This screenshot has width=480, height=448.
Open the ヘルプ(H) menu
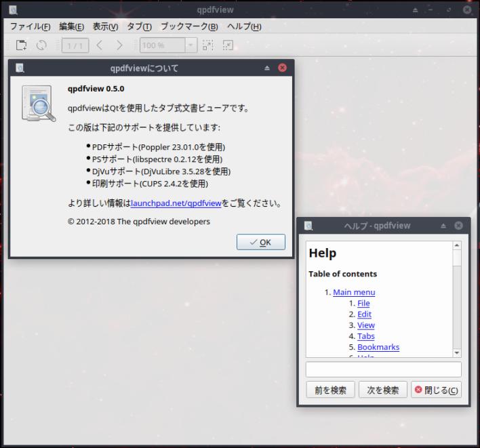244,26
